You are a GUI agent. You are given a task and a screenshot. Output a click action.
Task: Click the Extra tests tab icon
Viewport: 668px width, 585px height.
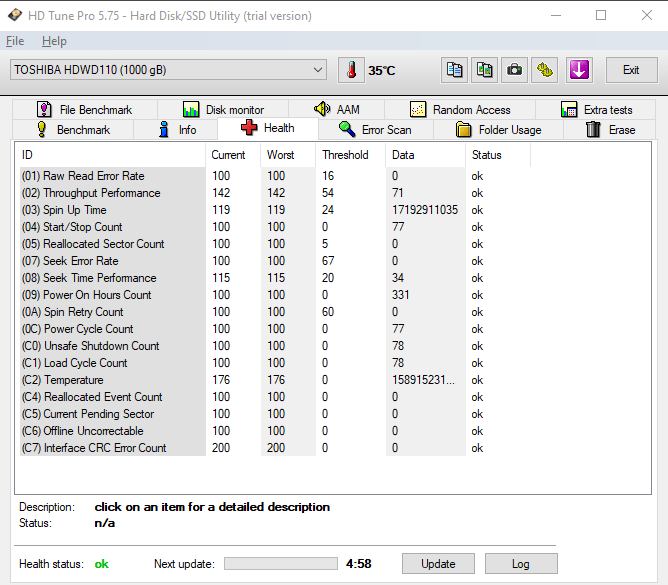[x=569, y=110]
